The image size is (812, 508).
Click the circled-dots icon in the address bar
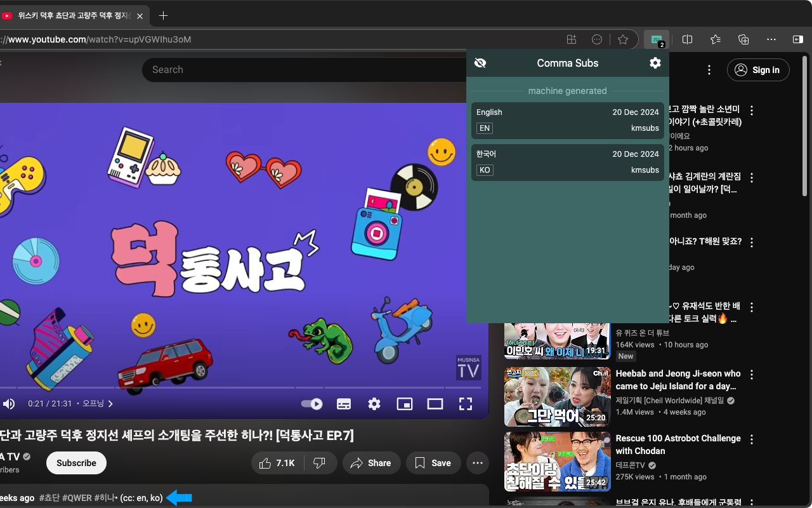coord(597,39)
